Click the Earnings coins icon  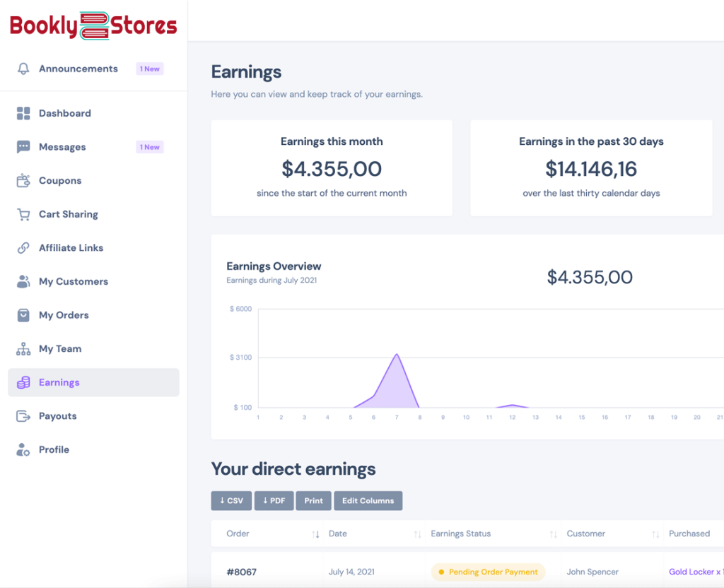click(23, 382)
